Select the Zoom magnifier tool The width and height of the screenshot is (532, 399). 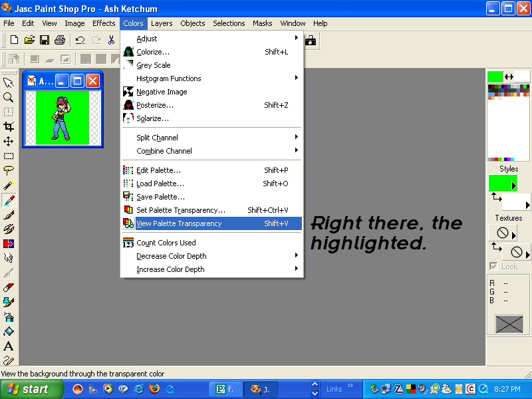9,98
